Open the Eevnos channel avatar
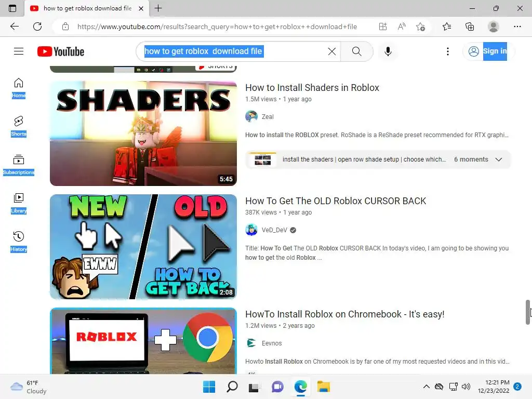 click(x=251, y=343)
